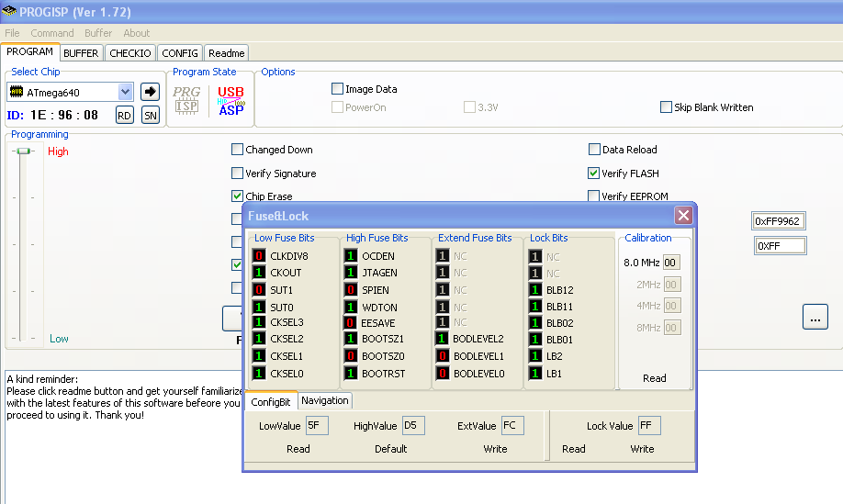
Task: Open the Readme tab
Action: 226,53
